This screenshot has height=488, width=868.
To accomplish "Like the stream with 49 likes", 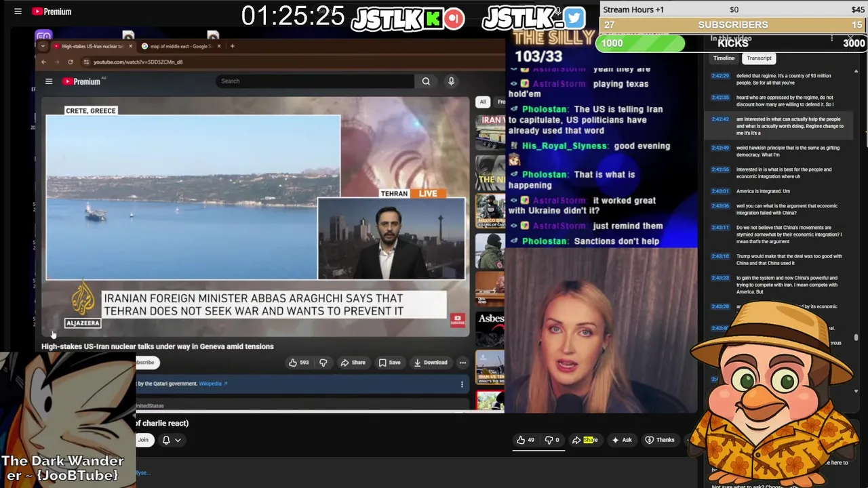I will point(525,440).
